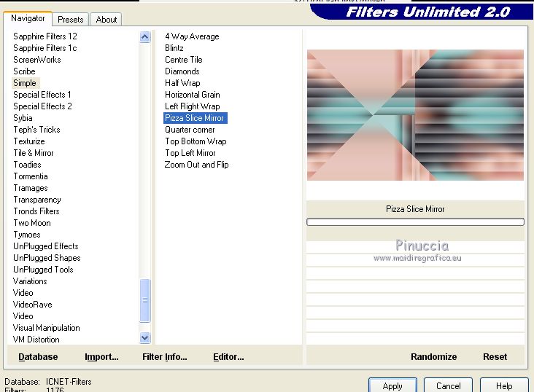Screen dimensions: 534x392
Task: Click Import... button
Action: [101, 356]
